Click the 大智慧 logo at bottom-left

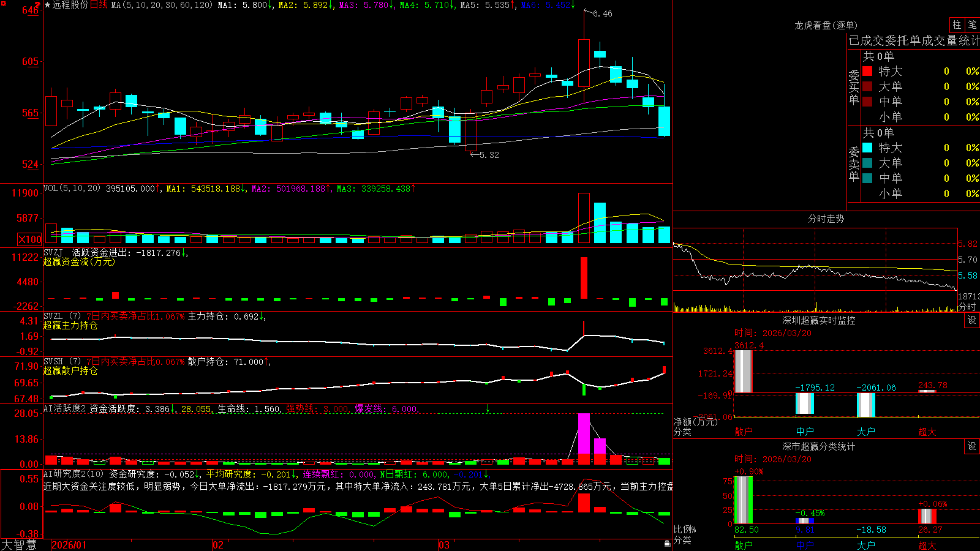point(19,545)
